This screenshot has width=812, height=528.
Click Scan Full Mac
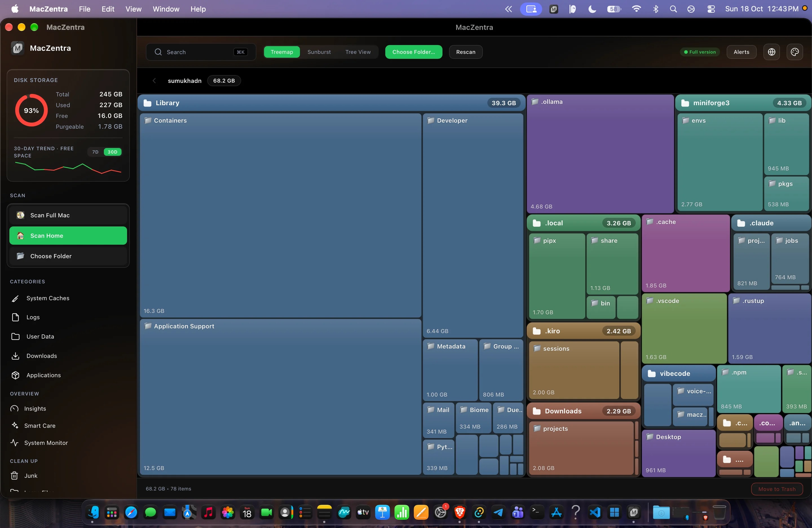[68, 215]
